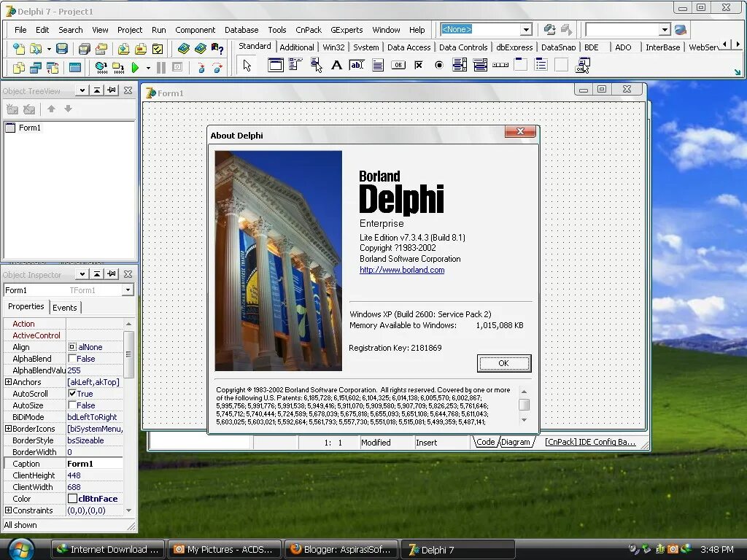
Task: Click OK in the About Delphi dialog
Action: [x=503, y=363]
